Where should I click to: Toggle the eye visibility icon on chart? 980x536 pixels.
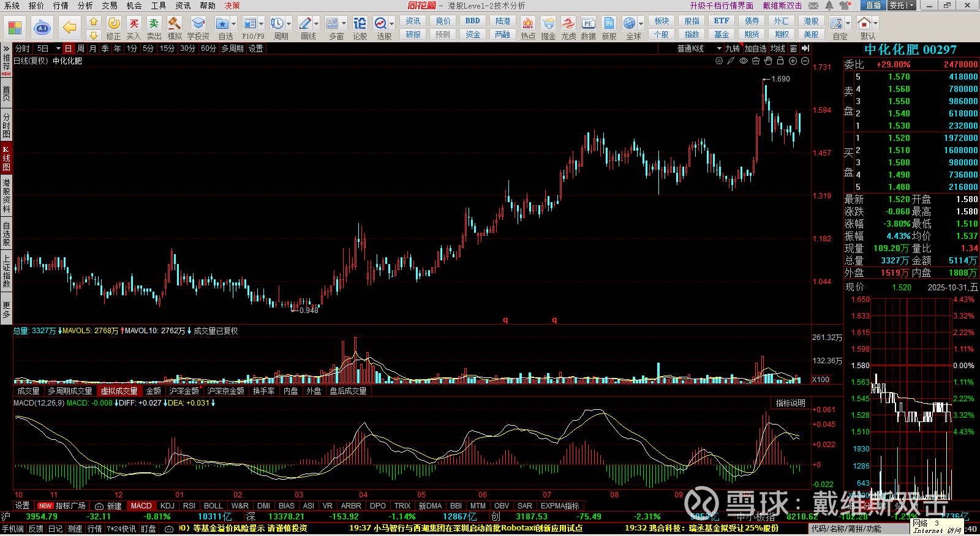(x=744, y=61)
